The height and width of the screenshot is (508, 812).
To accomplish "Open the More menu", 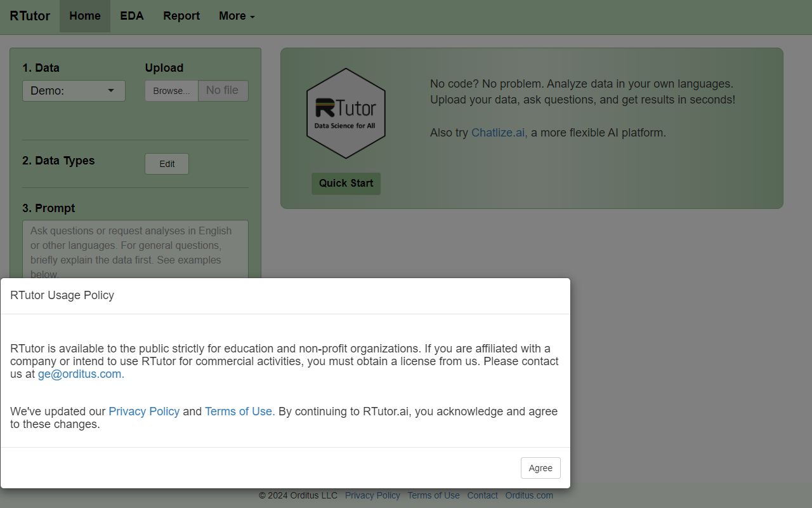I will pyautogui.click(x=235, y=16).
